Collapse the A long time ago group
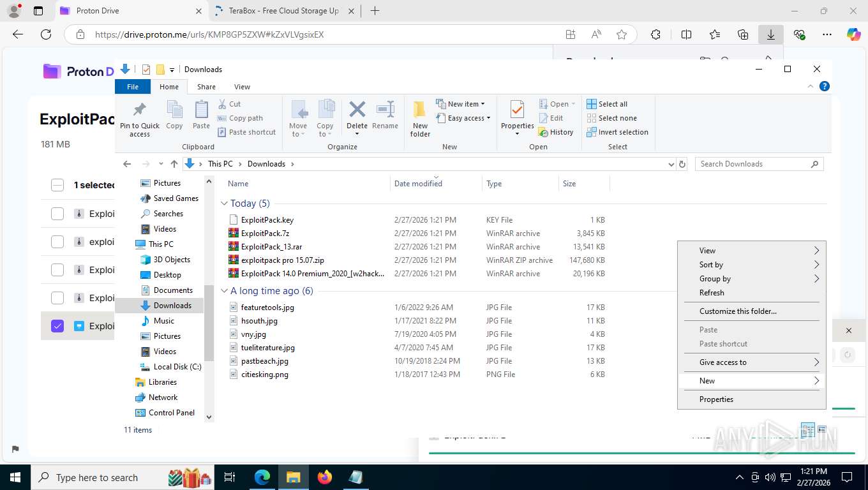The height and width of the screenshot is (490, 868). pyautogui.click(x=224, y=291)
